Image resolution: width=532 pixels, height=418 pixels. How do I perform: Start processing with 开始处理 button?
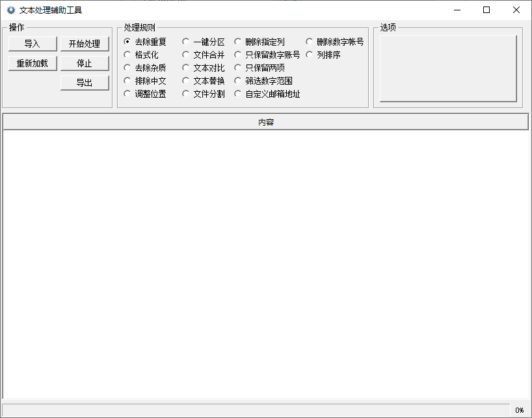coord(85,44)
